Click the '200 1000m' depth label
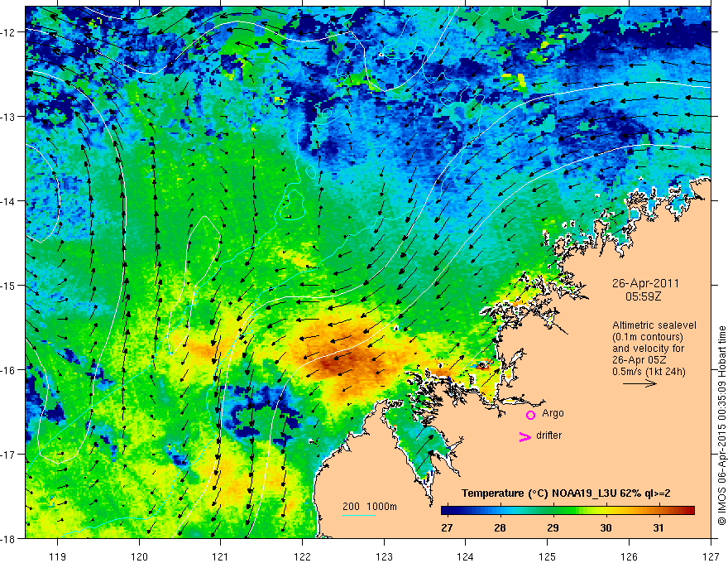 coord(370,507)
